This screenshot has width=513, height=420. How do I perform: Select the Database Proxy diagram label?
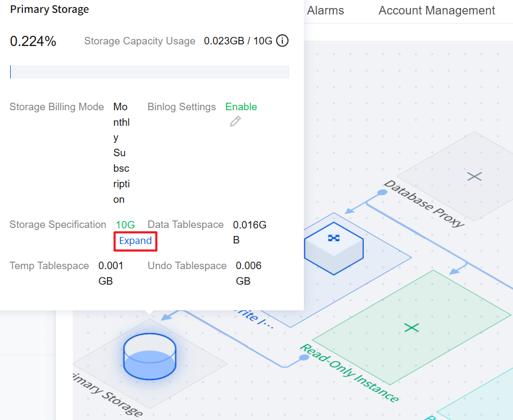pyautogui.click(x=424, y=203)
